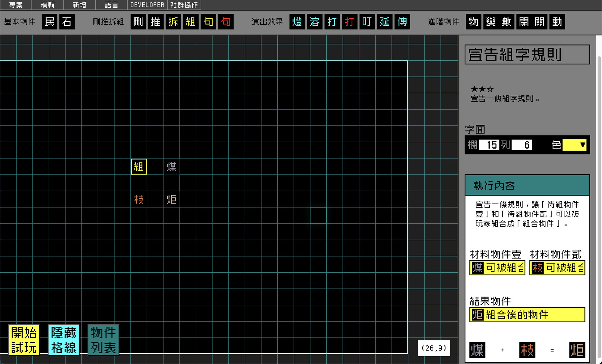
Task: Select the red 句 tool
Action: (226, 22)
